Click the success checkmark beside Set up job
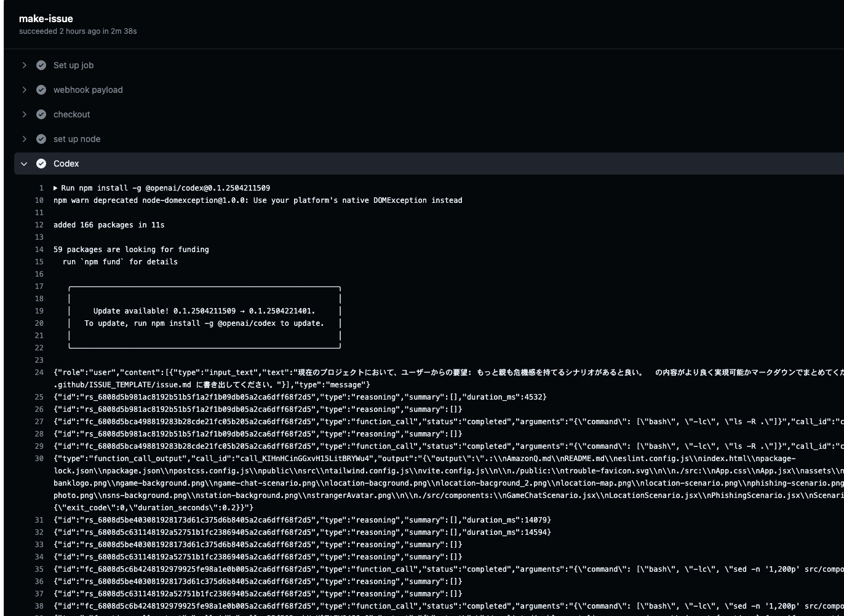The image size is (844, 616). coord(41,65)
